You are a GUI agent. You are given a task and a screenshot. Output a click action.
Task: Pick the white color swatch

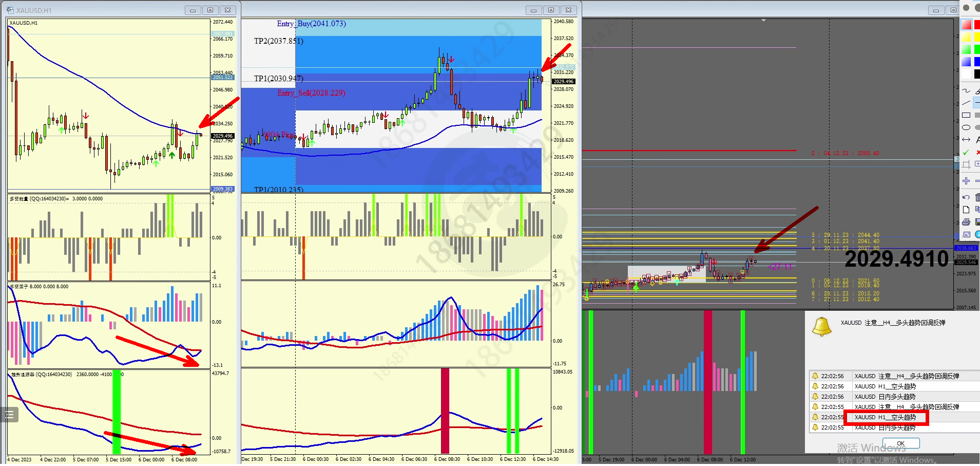[966, 74]
